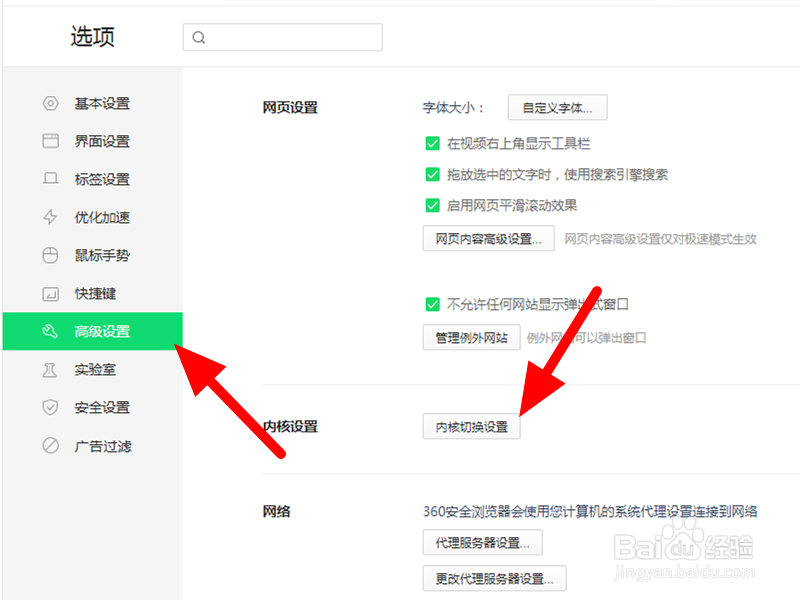This screenshot has height=600, width=800.
Task: Click inside the search input field
Action: click(x=282, y=37)
